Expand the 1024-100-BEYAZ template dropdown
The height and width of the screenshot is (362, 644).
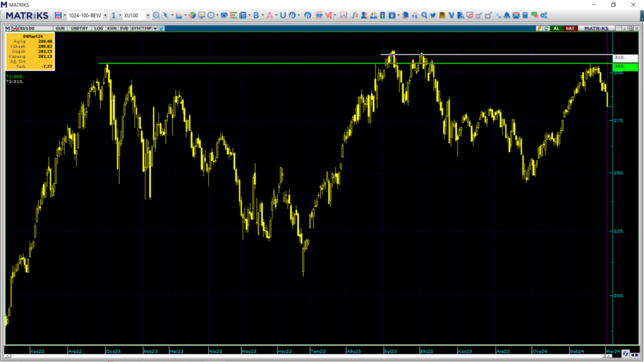click(105, 15)
